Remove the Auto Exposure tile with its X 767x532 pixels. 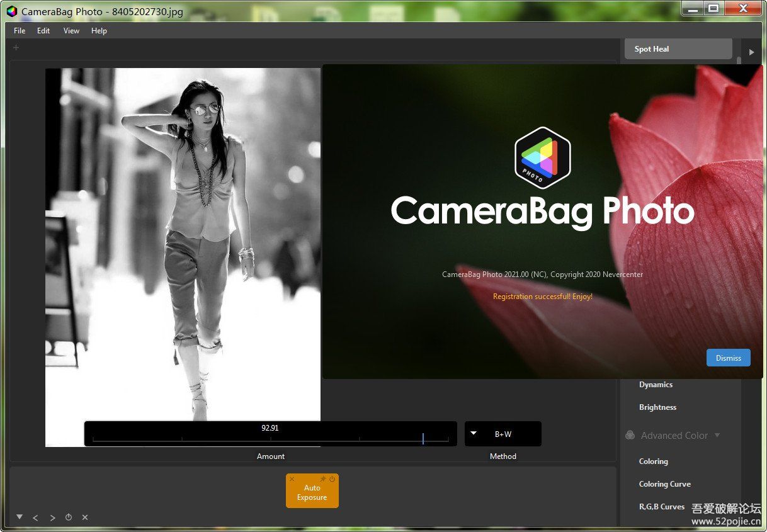pyautogui.click(x=292, y=479)
